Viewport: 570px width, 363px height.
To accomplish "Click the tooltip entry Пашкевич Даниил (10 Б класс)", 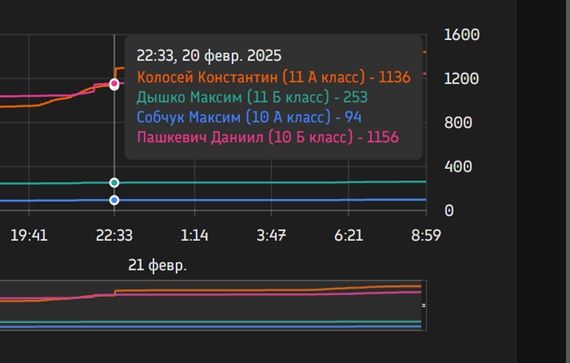I will [x=268, y=137].
